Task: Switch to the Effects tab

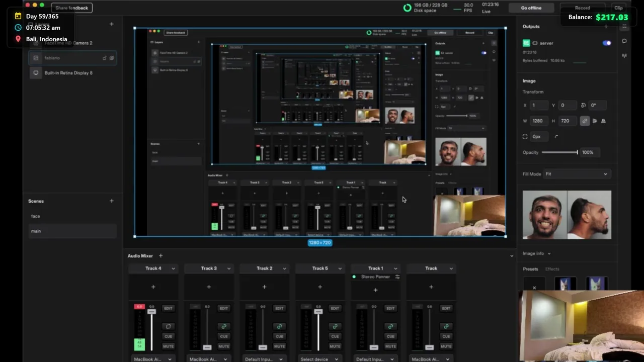Action: 552,269
